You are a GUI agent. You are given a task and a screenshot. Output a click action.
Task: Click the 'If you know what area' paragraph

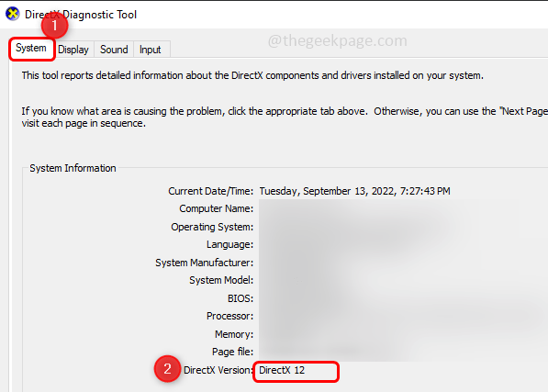[285, 117]
